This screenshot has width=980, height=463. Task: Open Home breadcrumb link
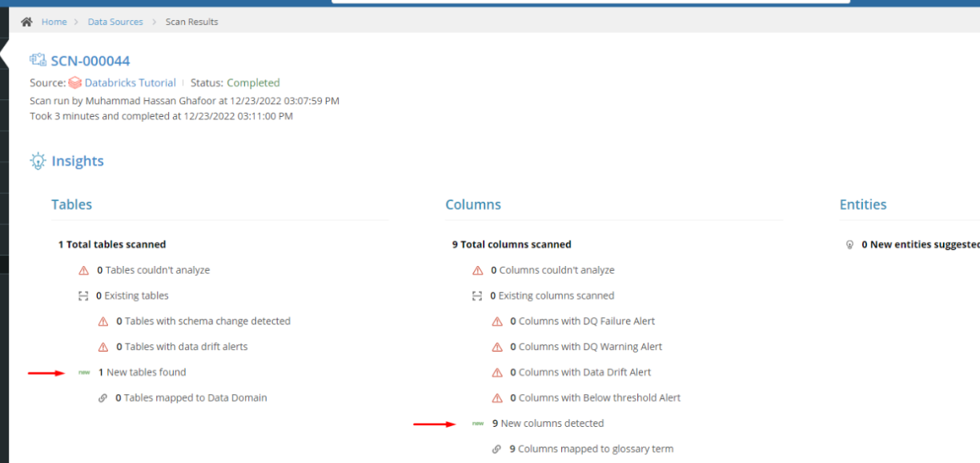54,22
